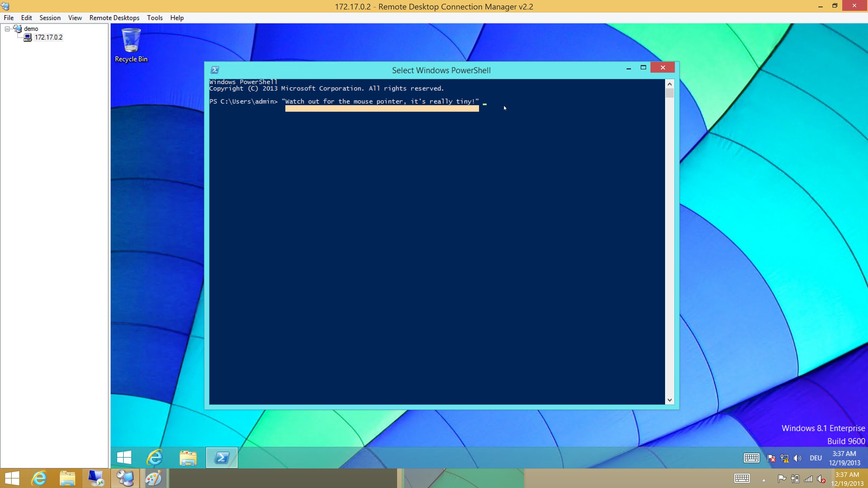Open the File menu
868x488 pixels.
[9, 18]
